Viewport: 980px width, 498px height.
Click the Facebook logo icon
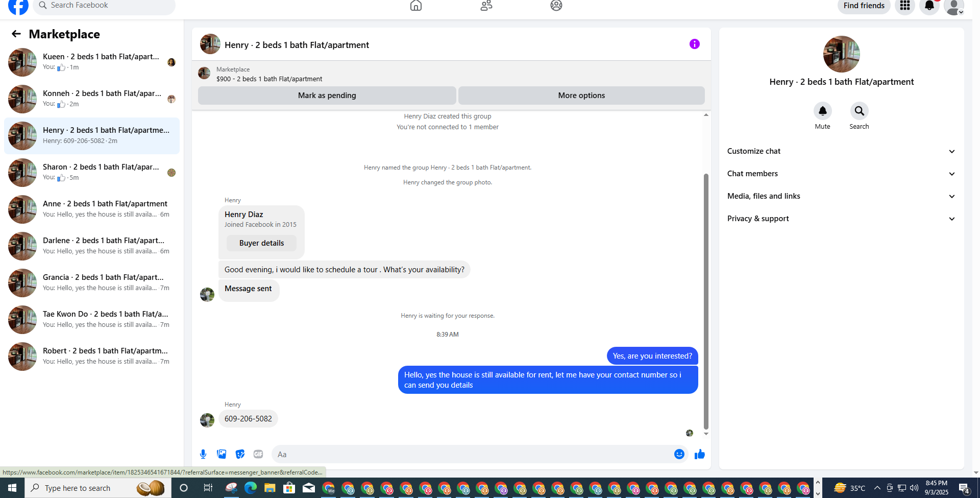tap(18, 6)
